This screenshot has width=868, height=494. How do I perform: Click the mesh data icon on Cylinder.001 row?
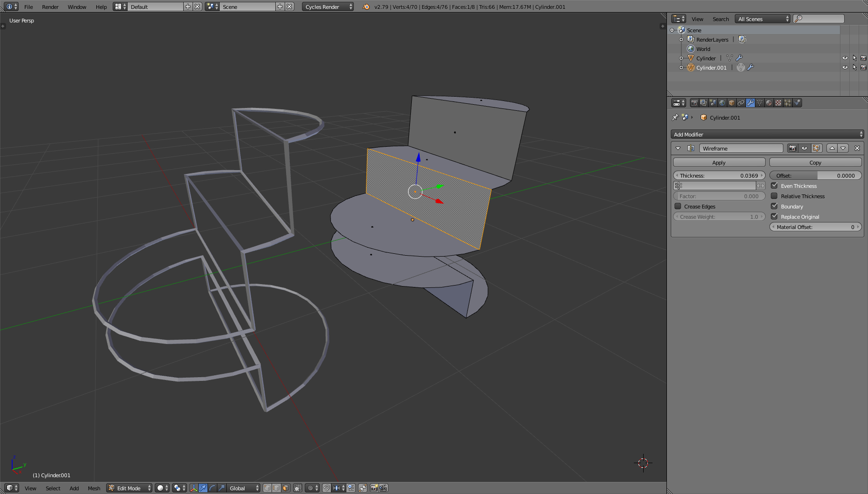click(741, 67)
